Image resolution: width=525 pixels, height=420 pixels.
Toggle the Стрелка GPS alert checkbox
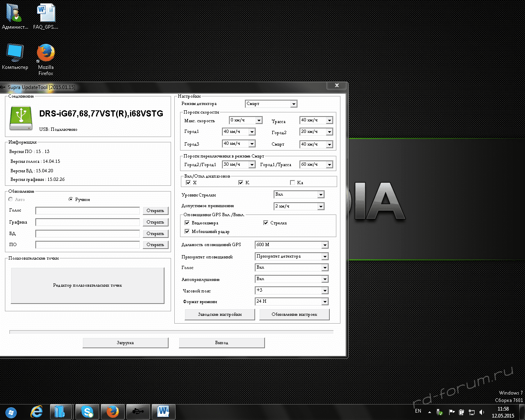click(266, 223)
